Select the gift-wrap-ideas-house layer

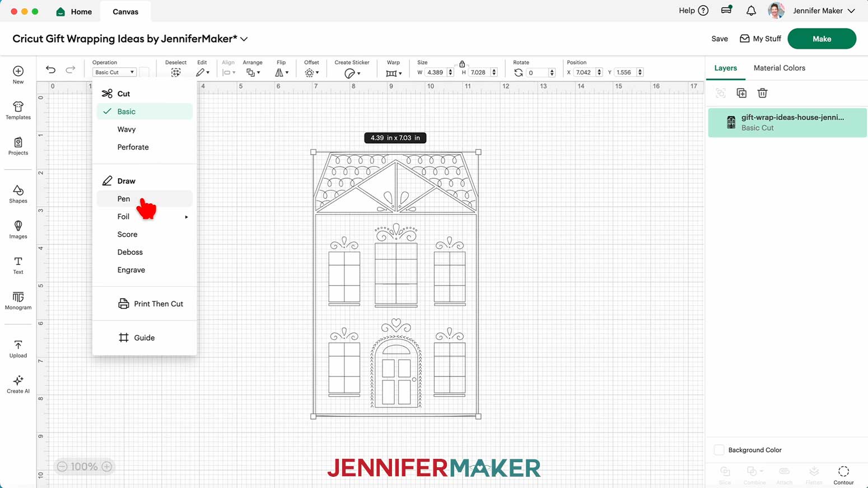tap(787, 122)
